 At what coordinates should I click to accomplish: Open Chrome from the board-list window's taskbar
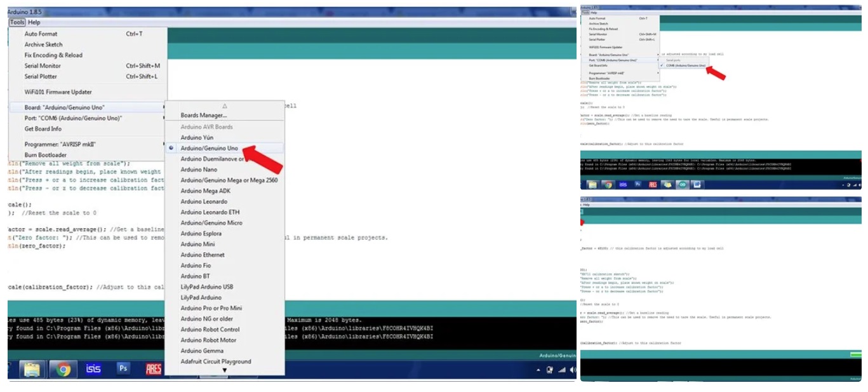tap(63, 369)
